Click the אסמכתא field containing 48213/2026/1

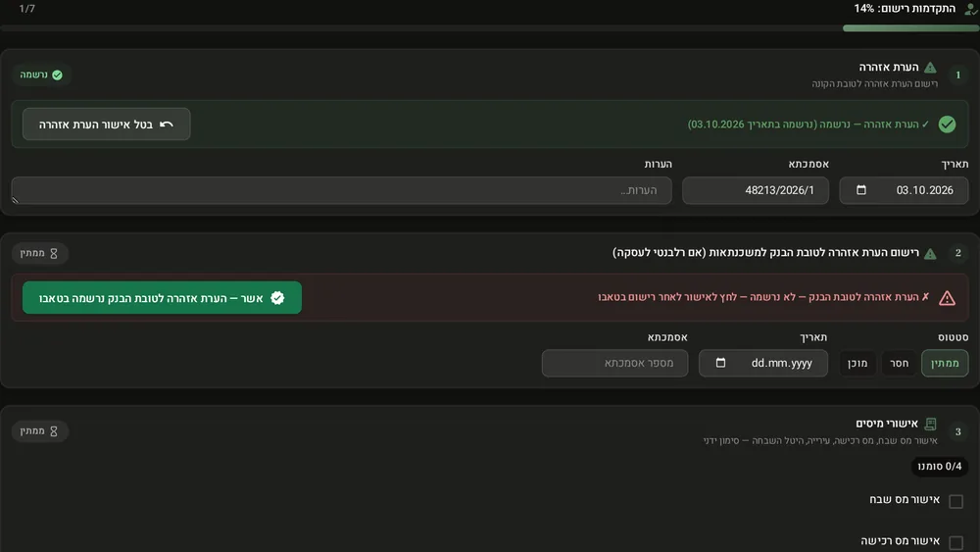click(x=756, y=190)
